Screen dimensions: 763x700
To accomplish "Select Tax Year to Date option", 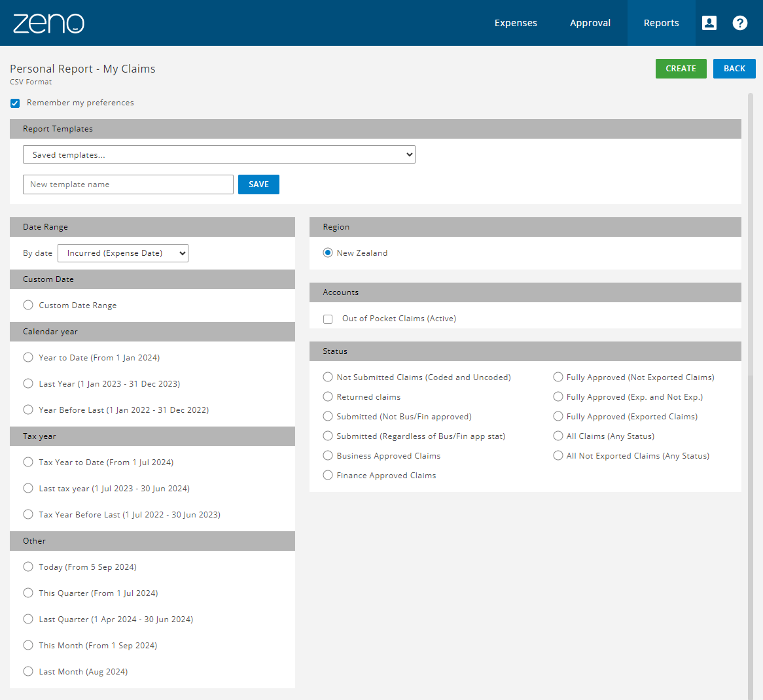I will pos(28,462).
